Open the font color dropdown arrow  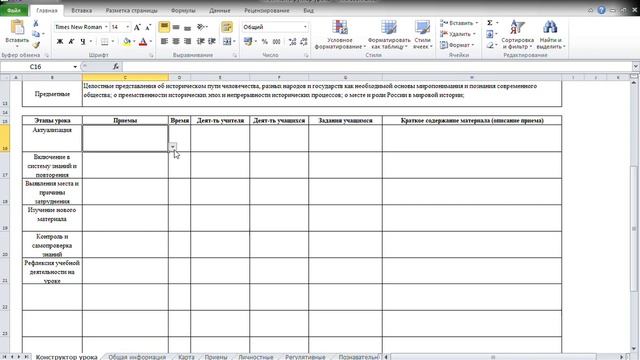tap(151, 41)
